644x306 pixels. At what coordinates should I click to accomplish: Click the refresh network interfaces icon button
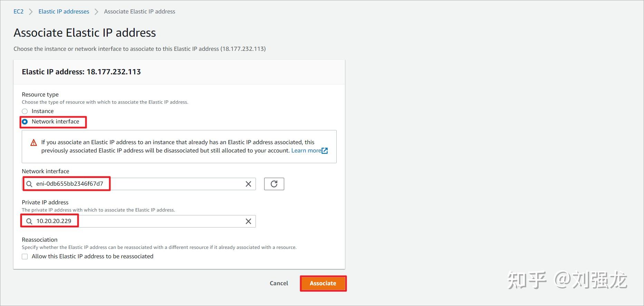tap(274, 184)
